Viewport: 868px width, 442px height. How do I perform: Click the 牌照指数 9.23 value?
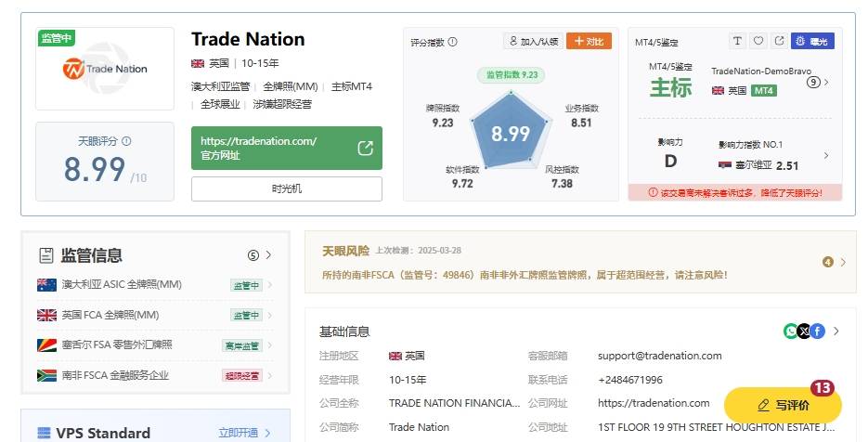tap(443, 123)
